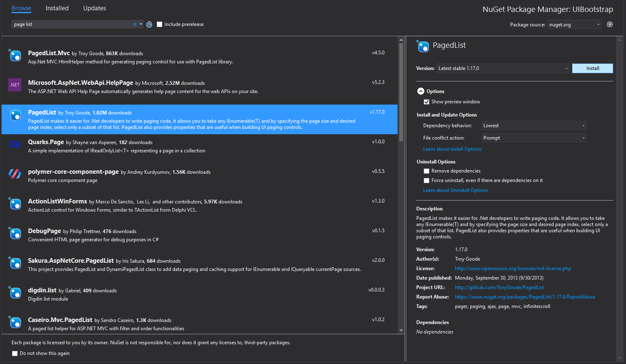Click the package list scroll down arrow

coord(401,330)
